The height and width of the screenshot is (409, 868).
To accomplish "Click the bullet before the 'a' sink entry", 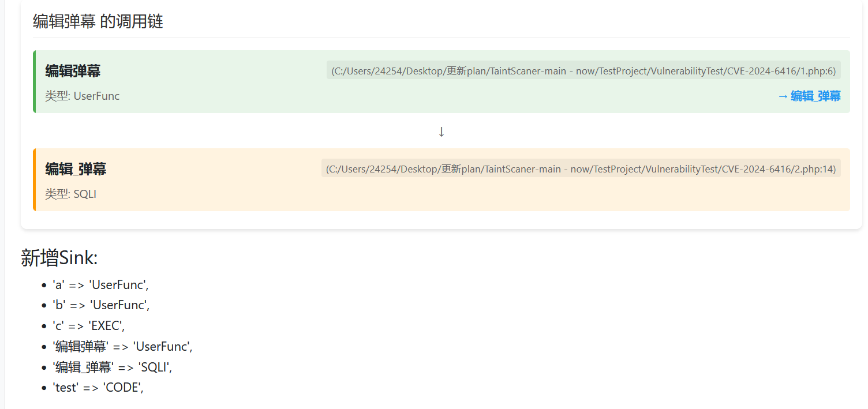I will tap(44, 285).
